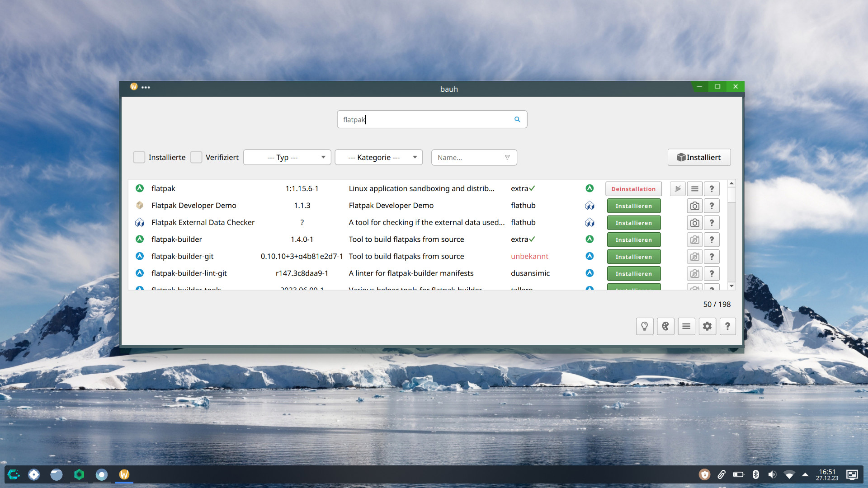Show screenshots for Flatpak Developer Demo
The image size is (868, 488).
pos(694,206)
